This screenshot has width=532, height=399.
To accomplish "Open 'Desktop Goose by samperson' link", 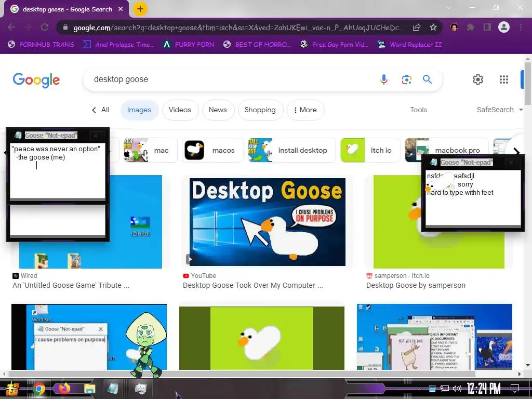I will (416, 285).
